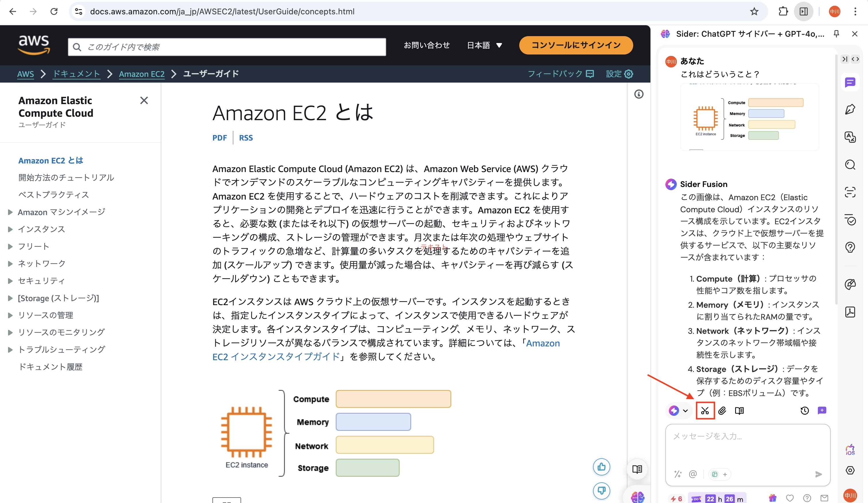Image resolution: width=868 pixels, height=503 pixels.
Task: Start a new chat in Sider
Action: pos(822,410)
